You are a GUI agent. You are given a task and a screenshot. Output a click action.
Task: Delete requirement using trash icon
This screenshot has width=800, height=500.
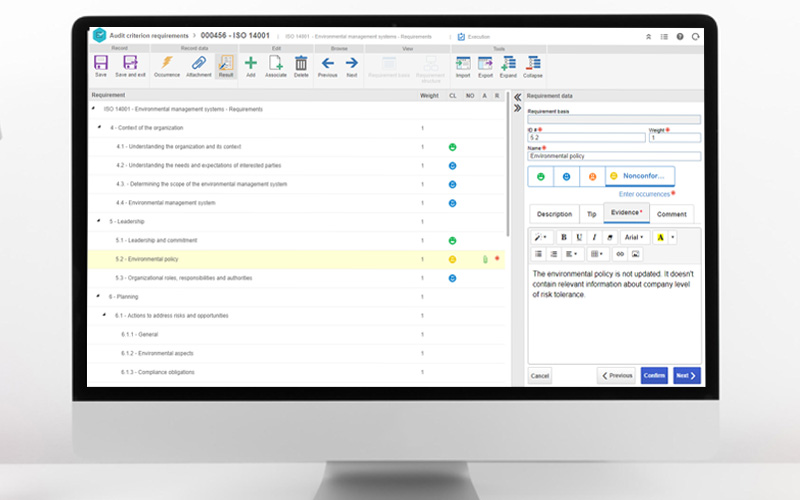coord(301,64)
